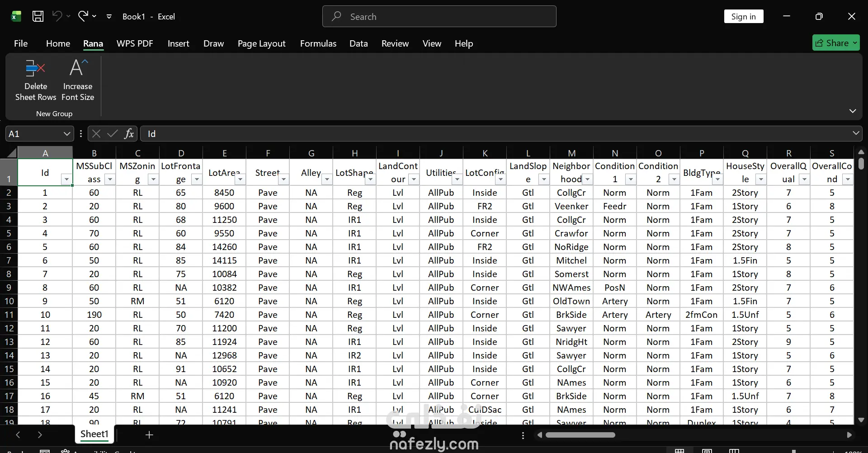Click the Save icon in title bar

coord(38,17)
